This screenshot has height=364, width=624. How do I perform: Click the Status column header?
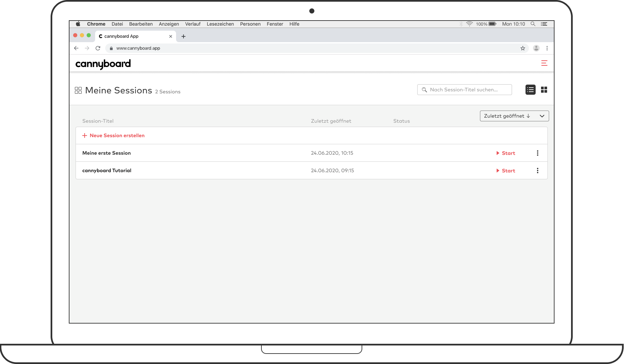pyautogui.click(x=401, y=121)
